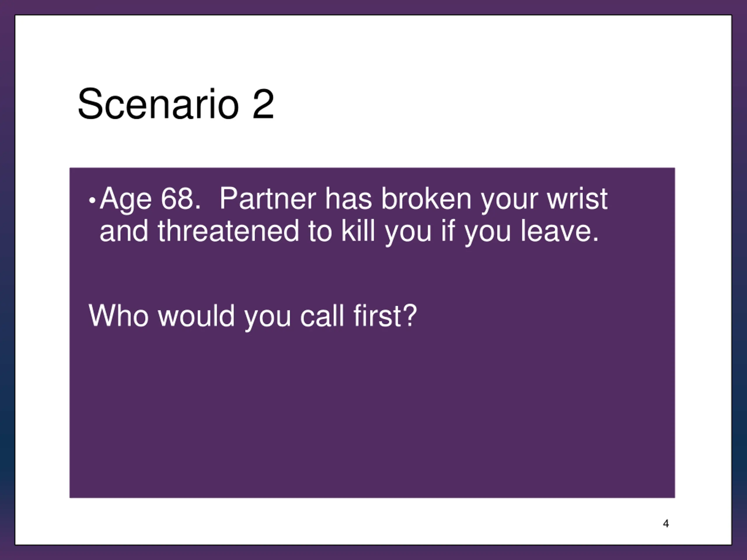The width and height of the screenshot is (747, 560).
Task: Click the word "kill" in the bullet text
Action: click(x=358, y=231)
